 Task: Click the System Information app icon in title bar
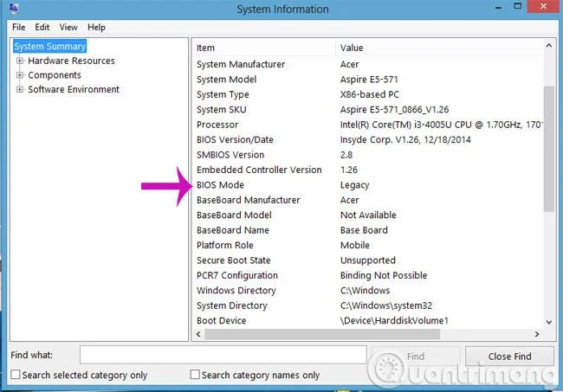[14, 8]
